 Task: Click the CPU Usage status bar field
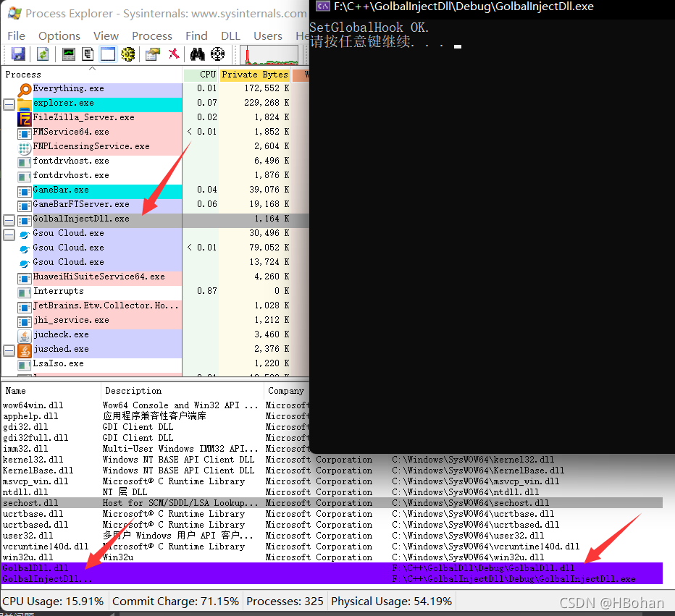coord(53,601)
